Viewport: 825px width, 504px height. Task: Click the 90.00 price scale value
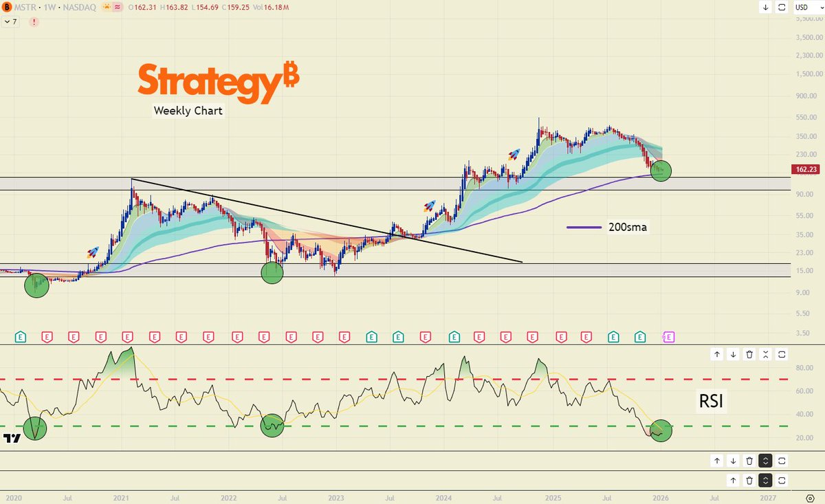805,194
